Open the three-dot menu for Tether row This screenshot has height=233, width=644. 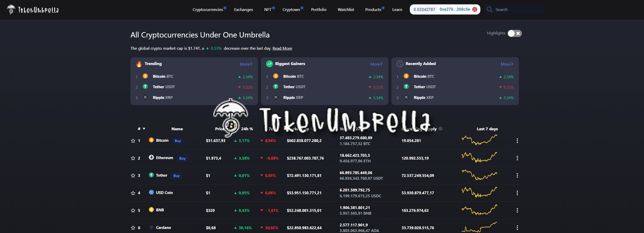(x=517, y=175)
